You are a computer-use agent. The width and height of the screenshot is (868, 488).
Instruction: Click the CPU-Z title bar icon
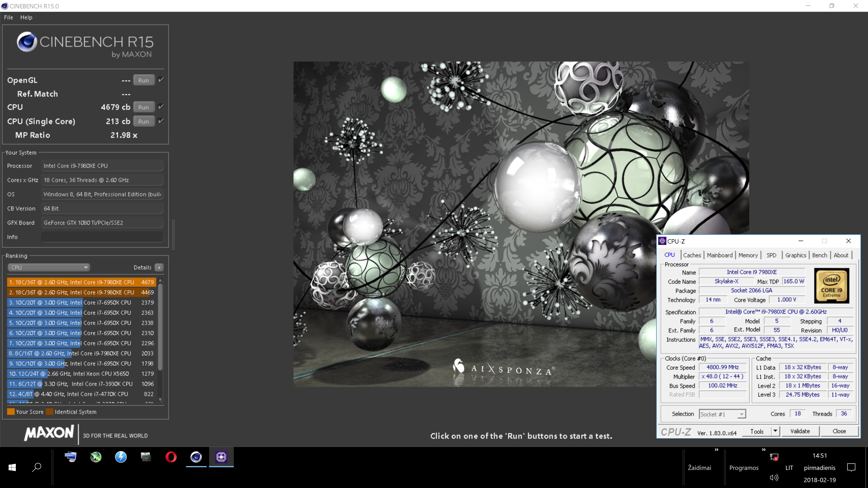tap(662, 241)
